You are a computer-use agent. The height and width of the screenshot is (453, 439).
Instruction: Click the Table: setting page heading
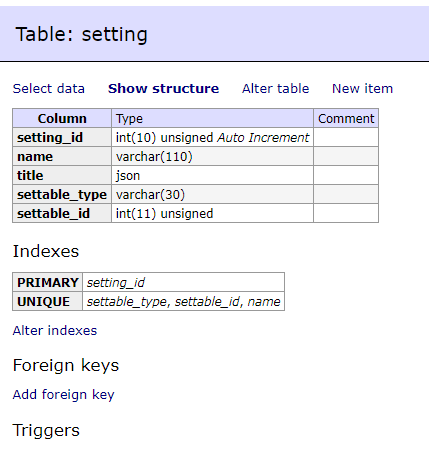click(81, 34)
